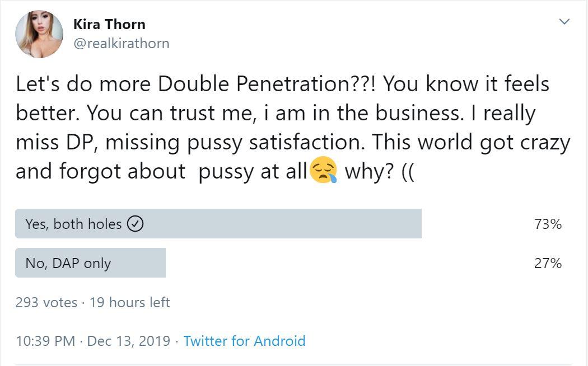Click the "why? ((" text ending the tweet

tap(379, 171)
